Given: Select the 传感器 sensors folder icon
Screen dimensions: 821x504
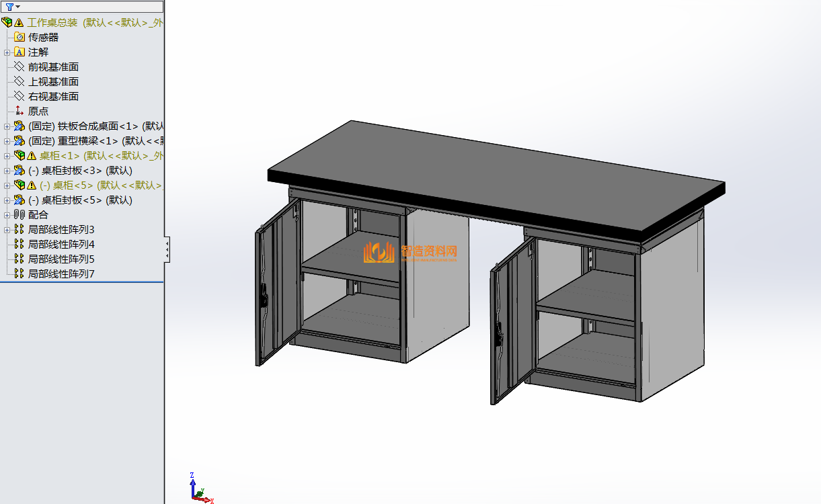Looking at the screenshot, I should (19, 37).
